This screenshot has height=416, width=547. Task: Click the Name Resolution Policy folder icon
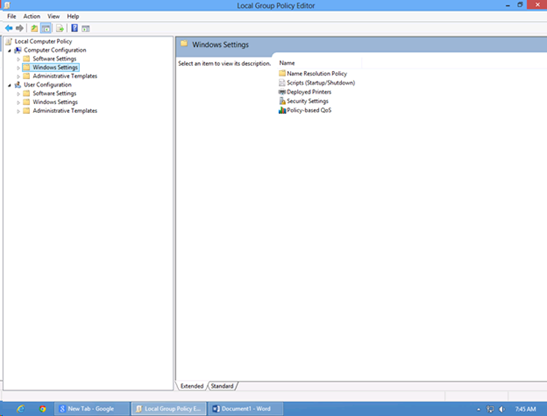(282, 73)
